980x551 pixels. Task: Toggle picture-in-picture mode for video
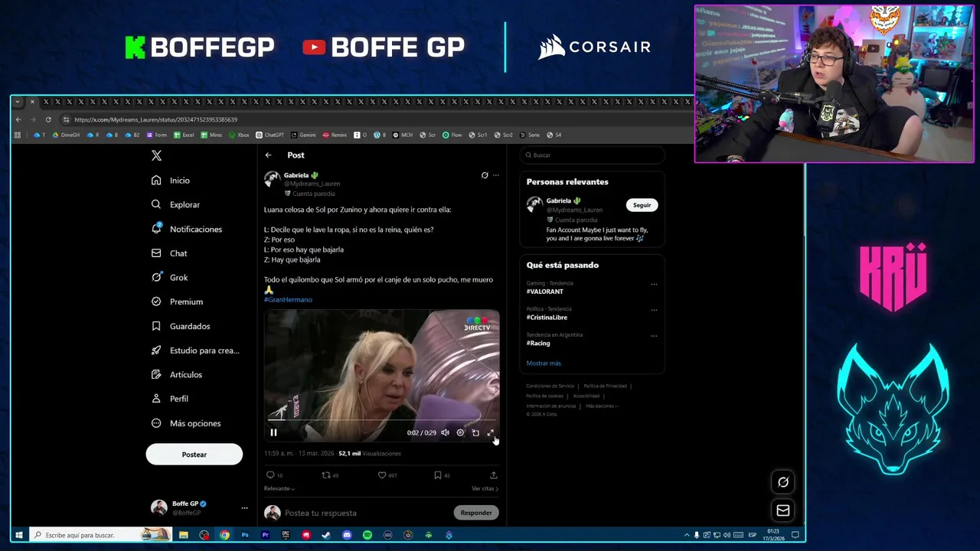click(x=475, y=432)
